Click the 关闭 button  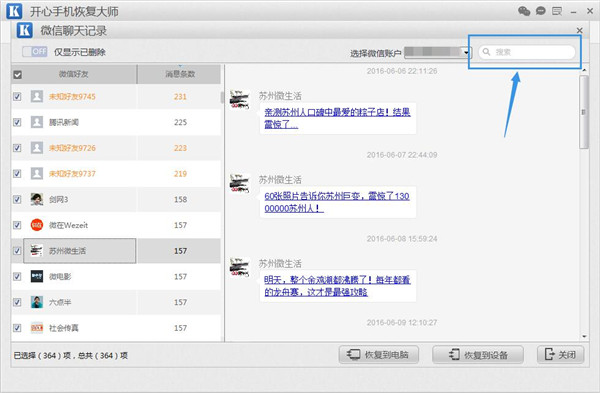tap(561, 355)
